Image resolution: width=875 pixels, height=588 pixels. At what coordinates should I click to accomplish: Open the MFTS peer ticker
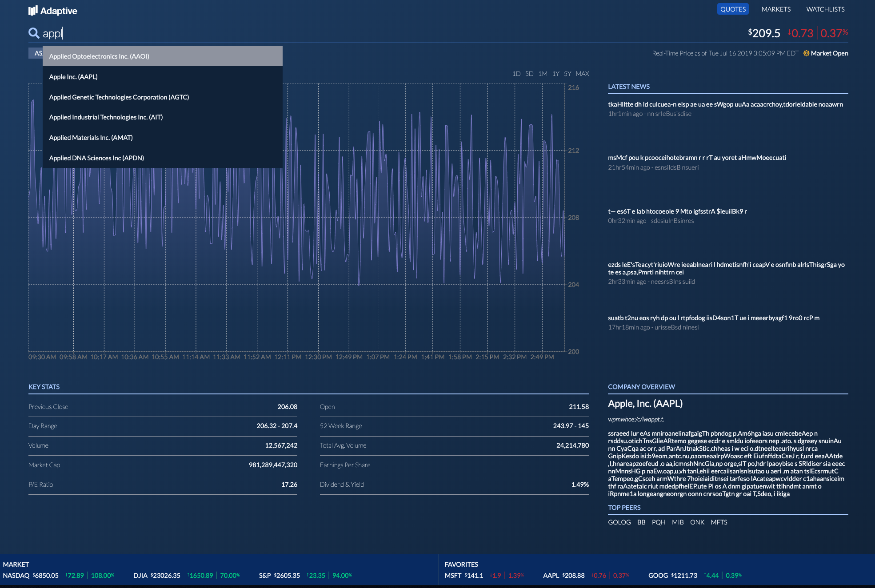coord(719,522)
